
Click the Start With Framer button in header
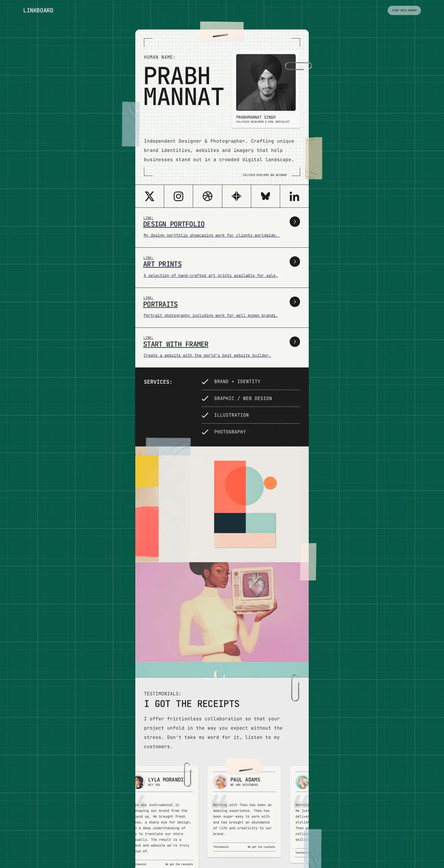point(404,10)
